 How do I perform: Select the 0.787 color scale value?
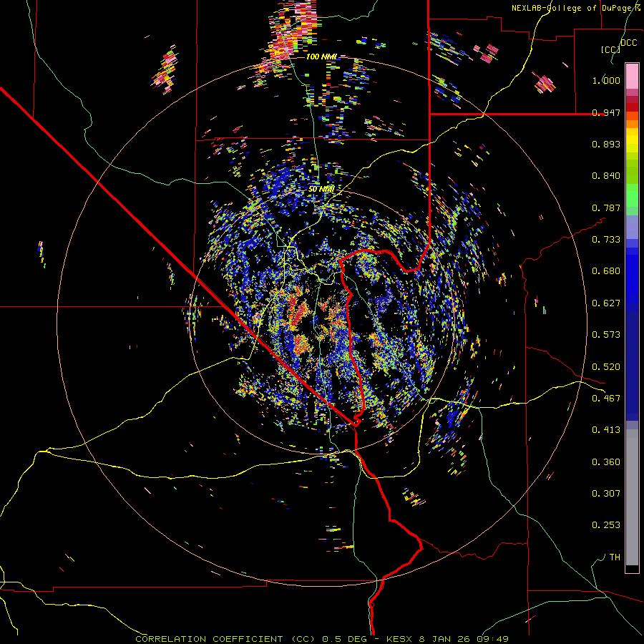(606, 208)
